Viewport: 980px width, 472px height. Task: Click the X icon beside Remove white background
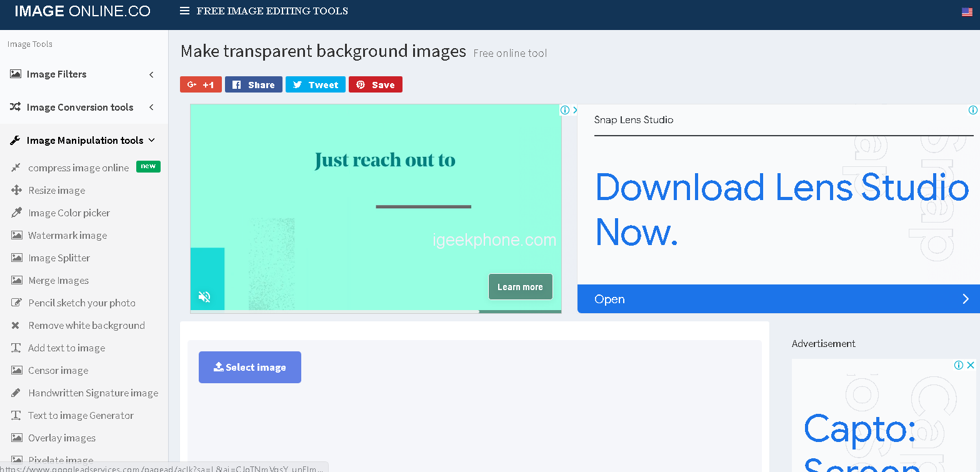pyautogui.click(x=16, y=325)
